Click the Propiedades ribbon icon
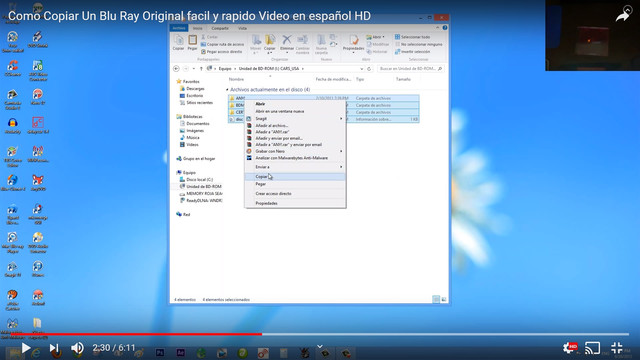Screen dimensions: 640x360 (x=353, y=43)
